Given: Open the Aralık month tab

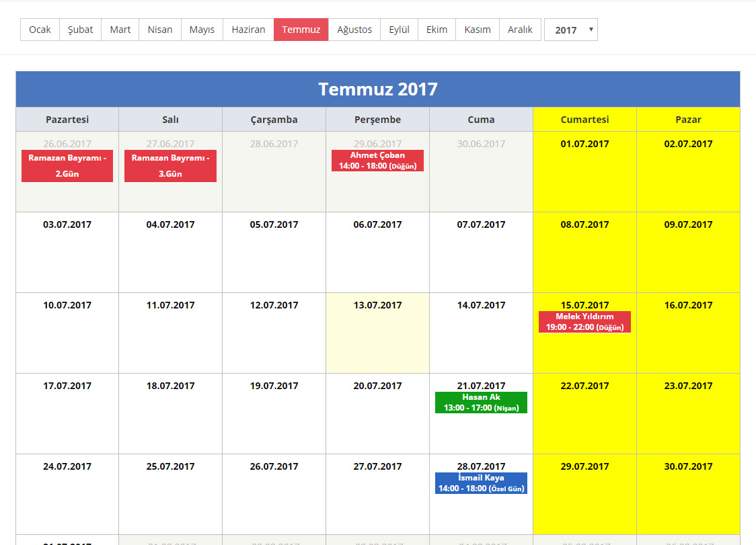Looking at the screenshot, I should (x=520, y=30).
